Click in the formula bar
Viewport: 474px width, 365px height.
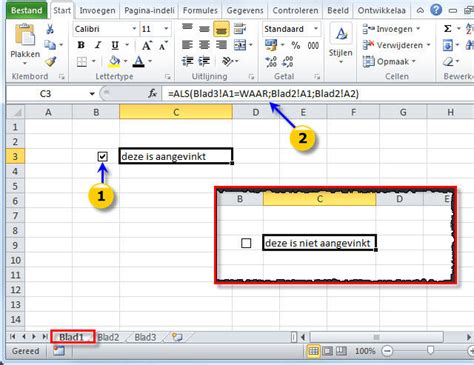(x=318, y=94)
